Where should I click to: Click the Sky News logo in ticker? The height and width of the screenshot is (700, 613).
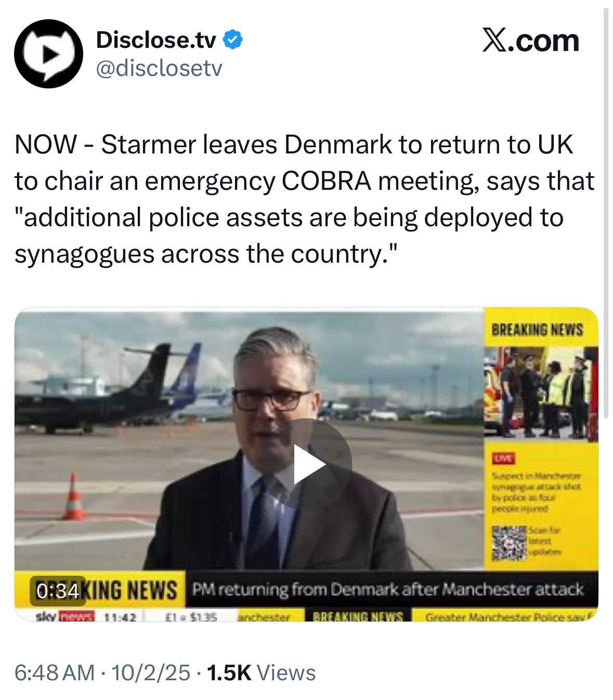click(x=64, y=617)
